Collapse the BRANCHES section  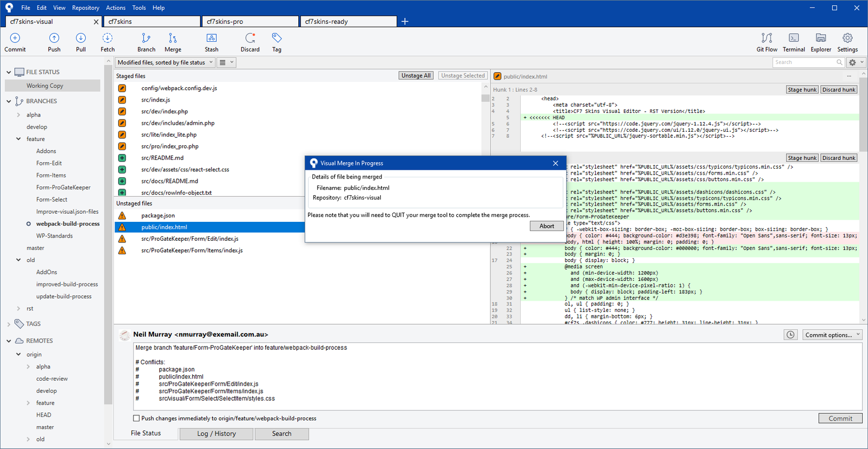click(x=9, y=101)
